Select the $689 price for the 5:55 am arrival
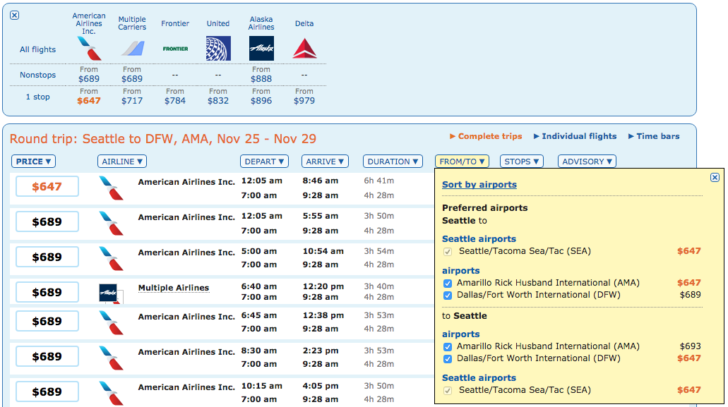The height and width of the screenshot is (407, 728). click(x=47, y=222)
